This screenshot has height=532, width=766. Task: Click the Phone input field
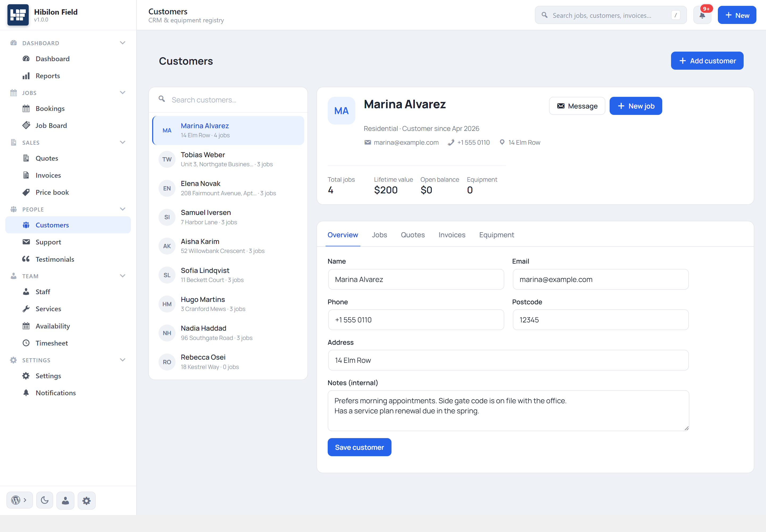416,320
